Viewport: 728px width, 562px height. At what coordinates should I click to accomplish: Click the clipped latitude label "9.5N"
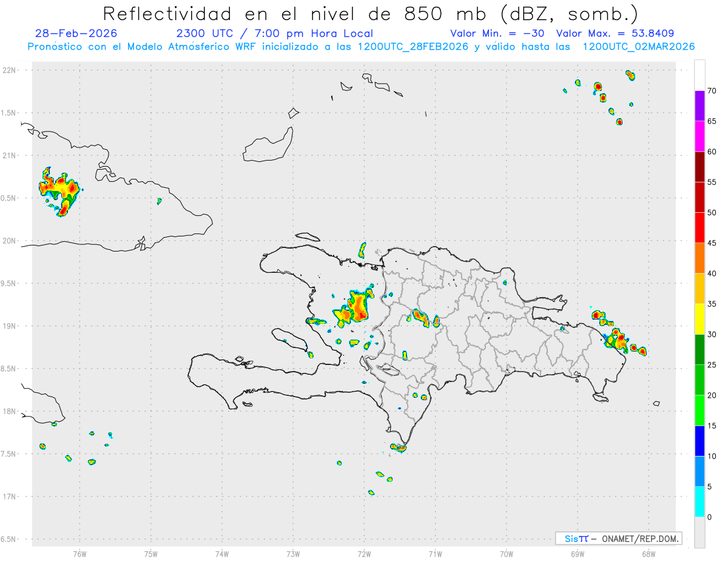(8, 284)
